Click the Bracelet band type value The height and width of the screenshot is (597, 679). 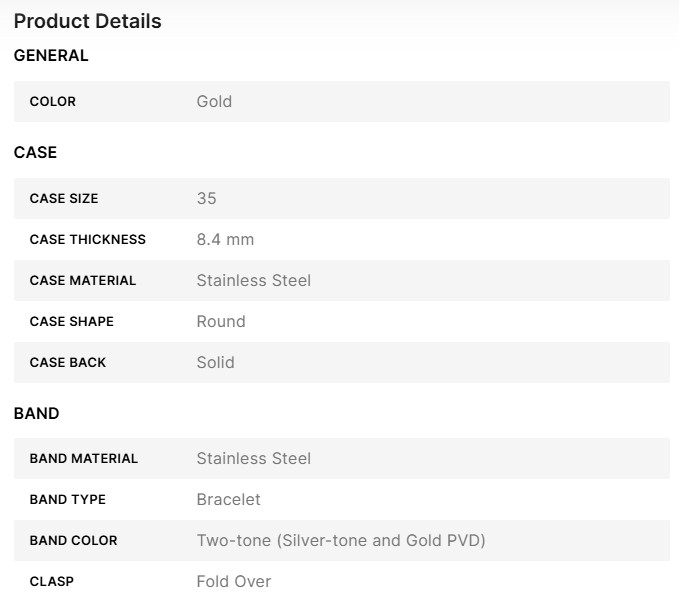point(229,500)
